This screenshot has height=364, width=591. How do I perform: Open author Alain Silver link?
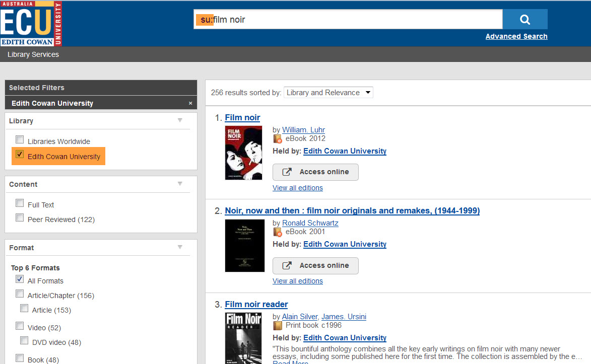(x=300, y=317)
